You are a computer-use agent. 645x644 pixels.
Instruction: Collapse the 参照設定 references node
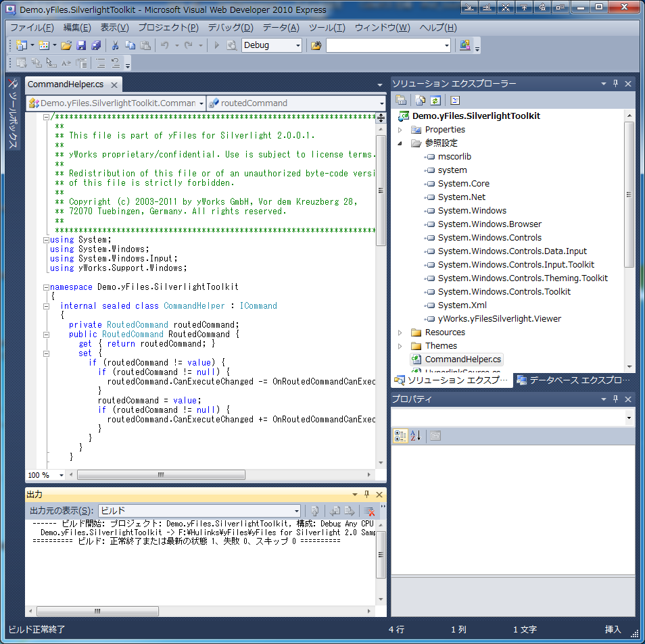coord(400,143)
